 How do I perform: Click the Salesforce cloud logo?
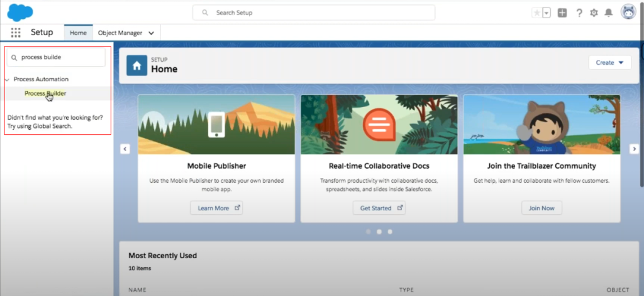(20, 12)
